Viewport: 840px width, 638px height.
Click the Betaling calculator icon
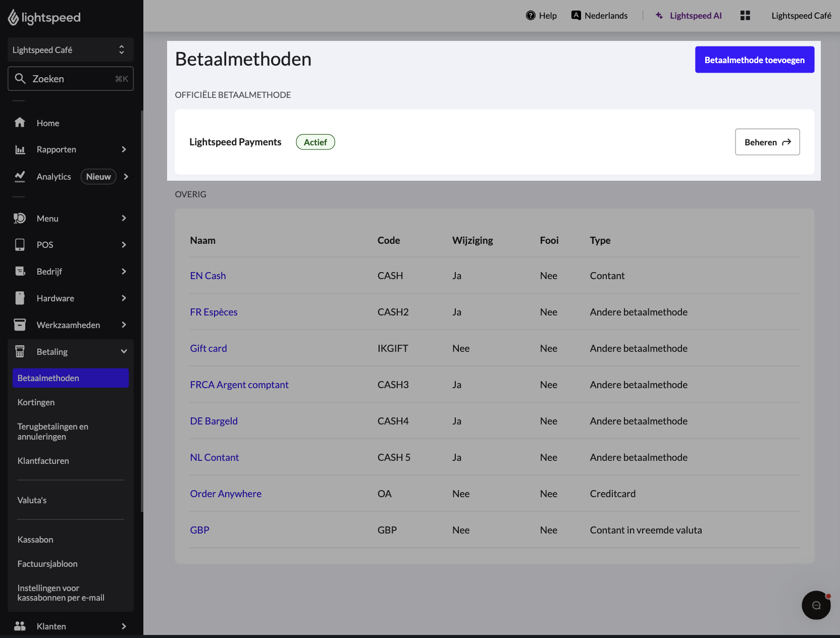tap(20, 351)
